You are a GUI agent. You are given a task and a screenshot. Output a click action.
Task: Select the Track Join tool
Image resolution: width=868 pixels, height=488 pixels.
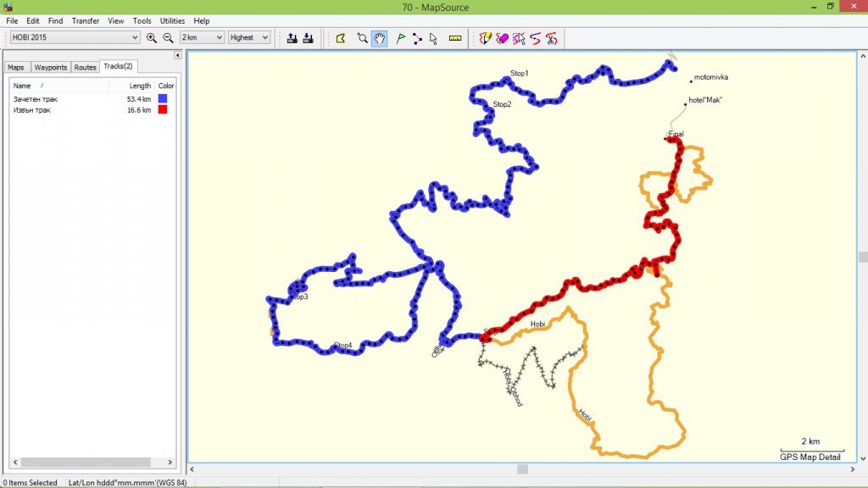click(536, 38)
